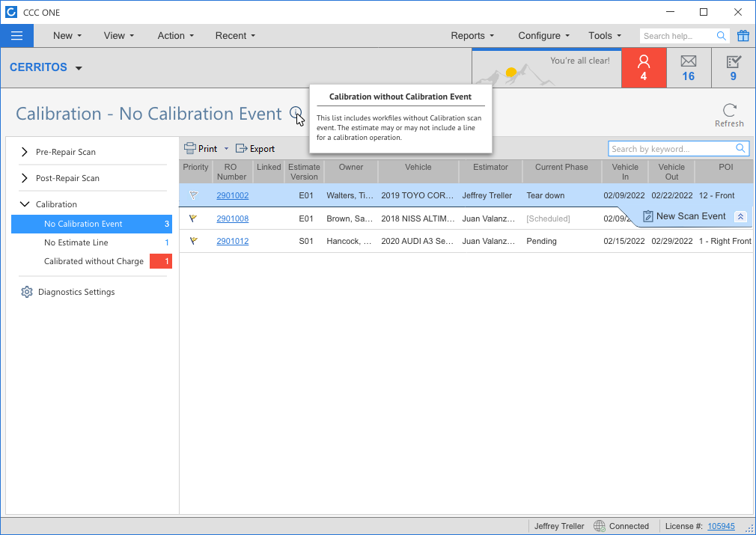Screen dimensions: 756x535
Task: Open the Action menu
Action: 175,36
